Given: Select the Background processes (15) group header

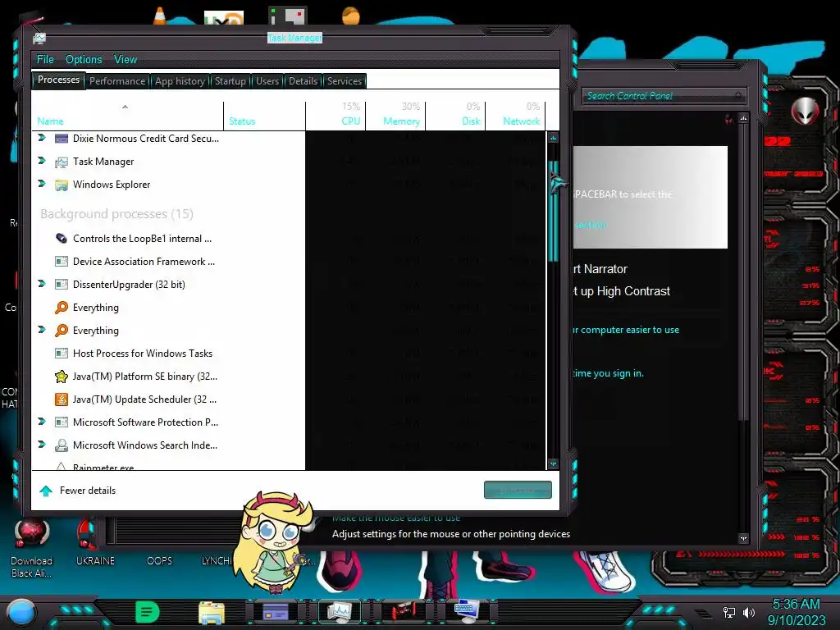Looking at the screenshot, I should pos(116,214).
